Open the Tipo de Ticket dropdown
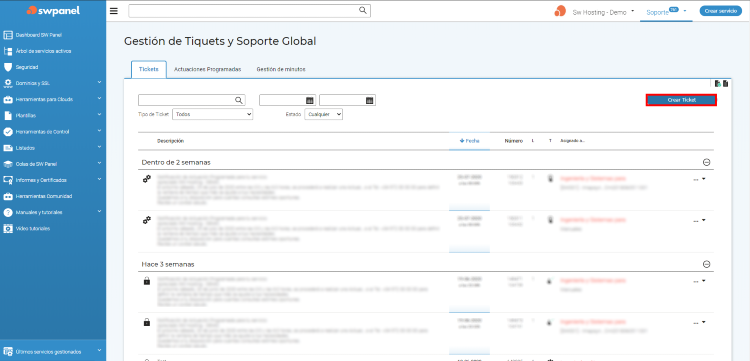The image size is (750, 361). (x=212, y=114)
